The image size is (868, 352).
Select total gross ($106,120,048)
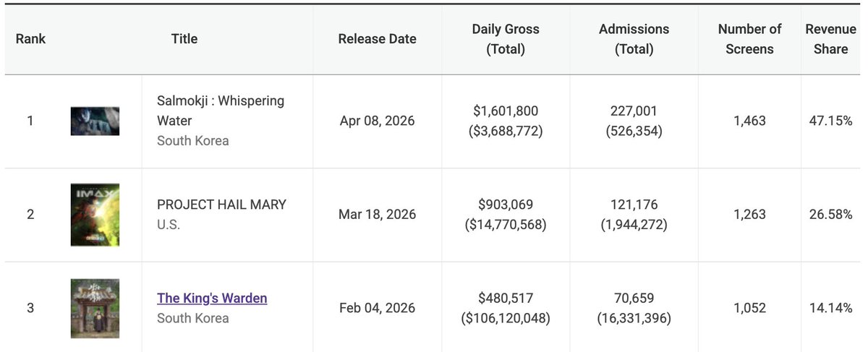tap(506, 318)
